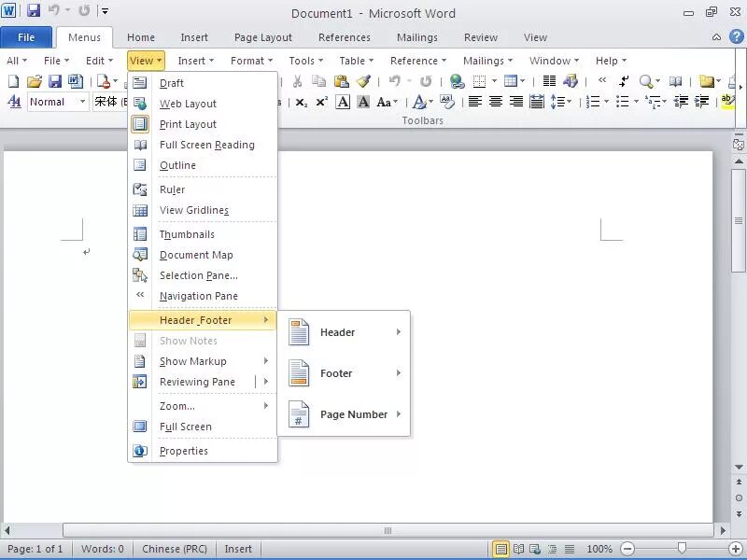Click the Page Number hash icon

click(x=299, y=413)
